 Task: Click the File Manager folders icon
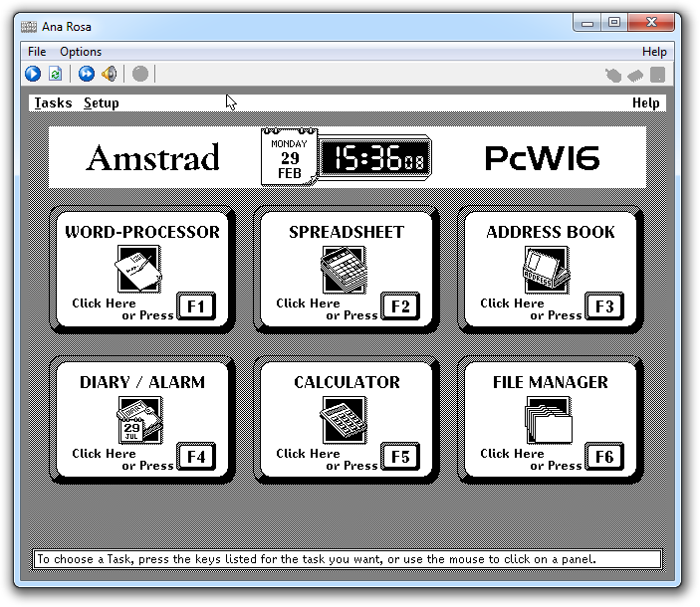(549, 420)
